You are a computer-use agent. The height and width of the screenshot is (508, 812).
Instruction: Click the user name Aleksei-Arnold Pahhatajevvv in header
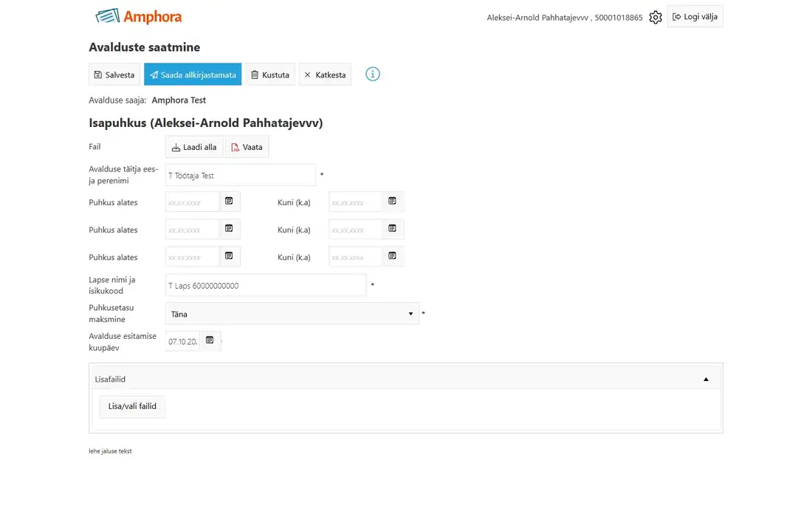tap(537, 18)
